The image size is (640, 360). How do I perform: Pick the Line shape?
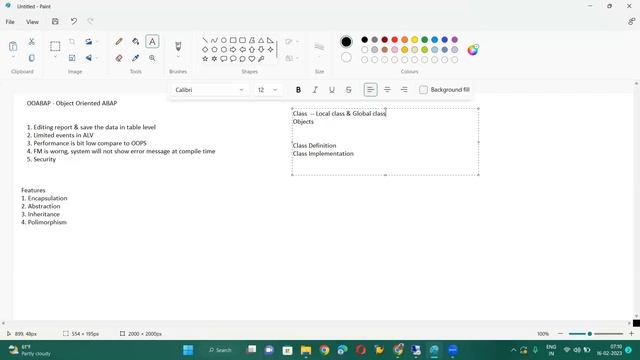click(x=205, y=40)
